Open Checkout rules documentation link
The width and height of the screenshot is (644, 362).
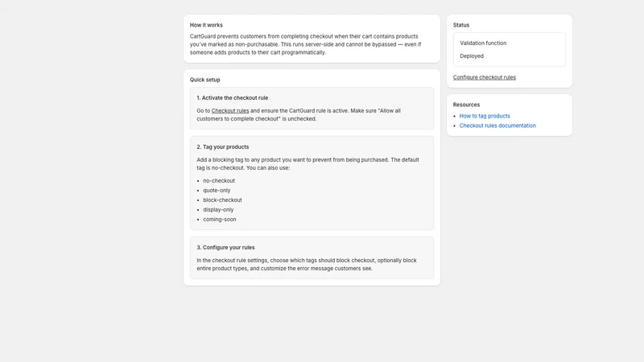tap(497, 125)
